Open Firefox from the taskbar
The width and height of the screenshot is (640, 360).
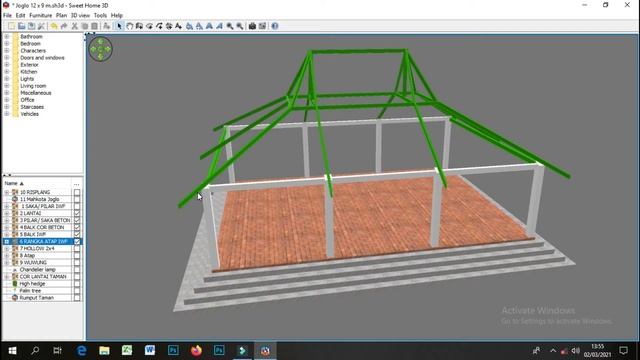click(x=196, y=351)
